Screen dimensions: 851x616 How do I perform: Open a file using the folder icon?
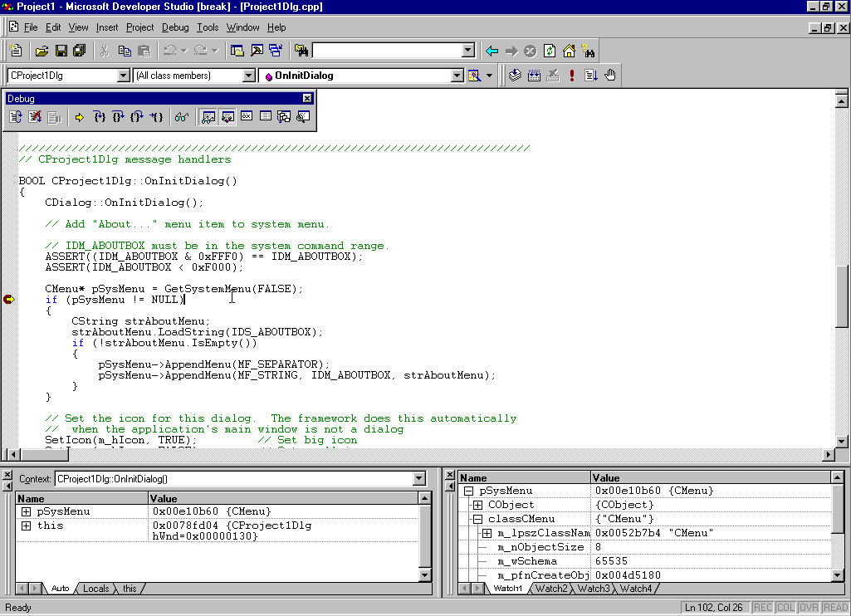(x=42, y=51)
